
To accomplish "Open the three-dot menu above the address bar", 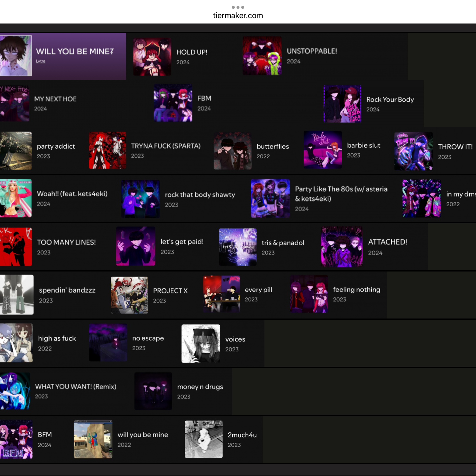I will [x=238, y=7].
